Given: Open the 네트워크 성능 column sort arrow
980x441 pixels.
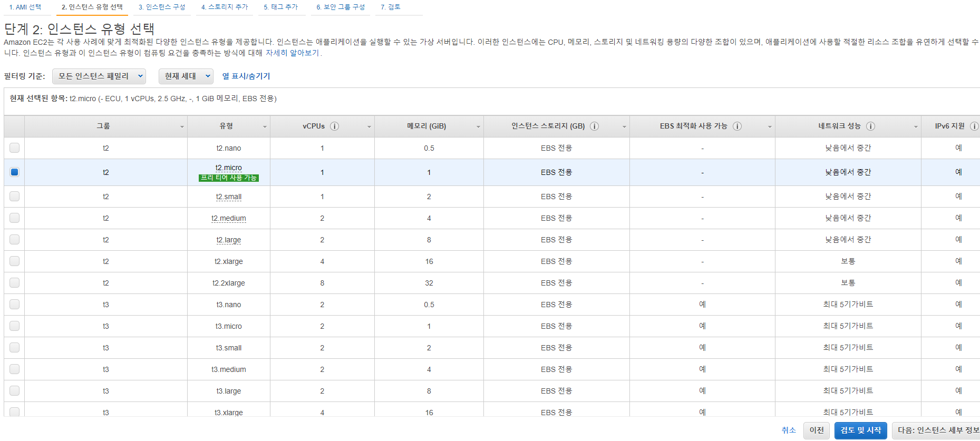Looking at the screenshot, I should (916, 127).
